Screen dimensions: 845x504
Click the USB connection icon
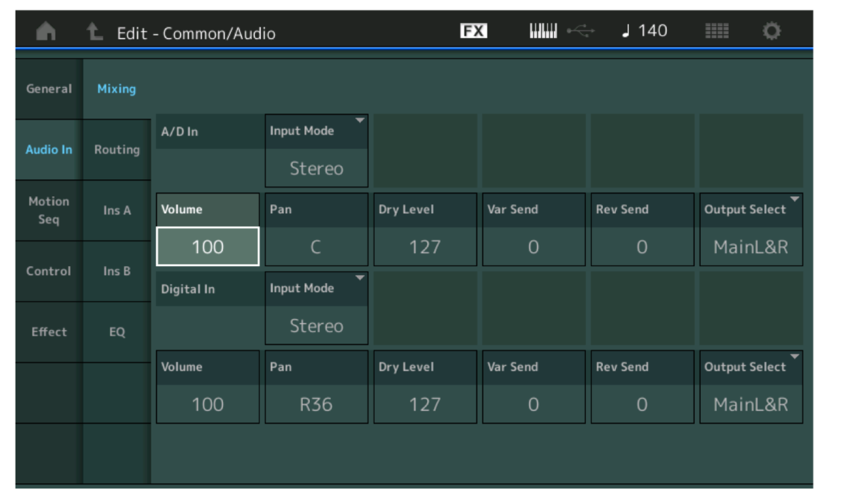pos(580,31)
